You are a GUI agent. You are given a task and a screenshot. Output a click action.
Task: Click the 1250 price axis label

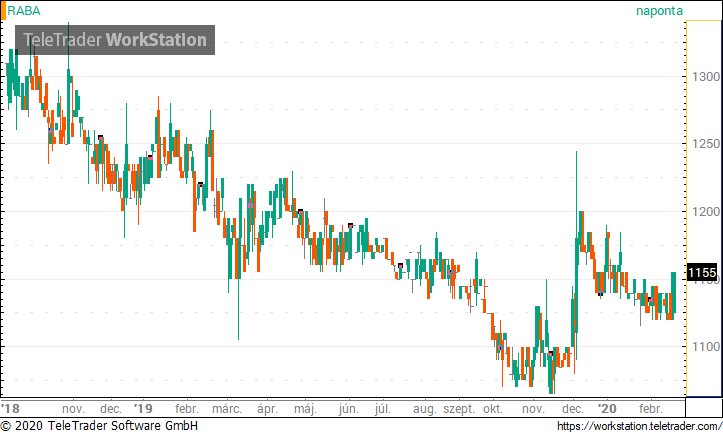pyautogui.click(x=706, y=144)
